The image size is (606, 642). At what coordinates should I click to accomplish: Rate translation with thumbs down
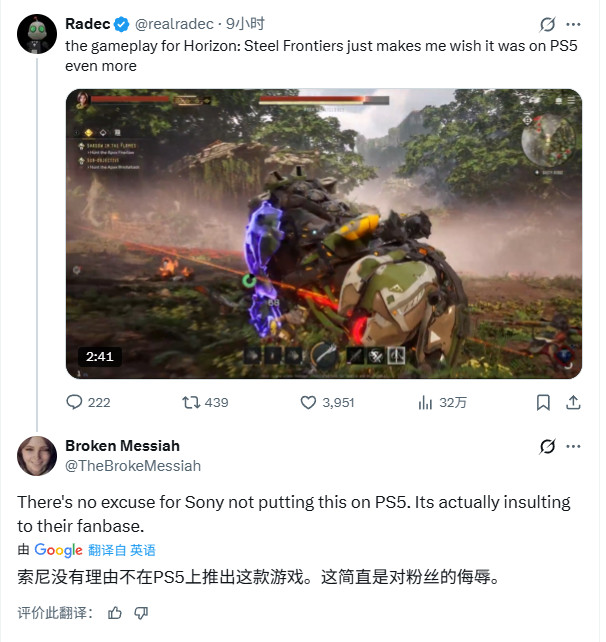[x=141, y=612]
